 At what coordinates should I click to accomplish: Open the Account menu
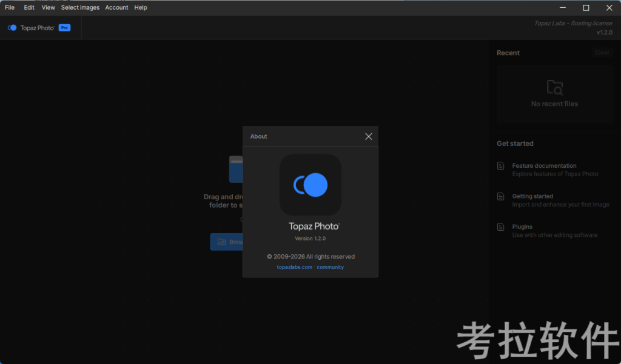(116, 7)
